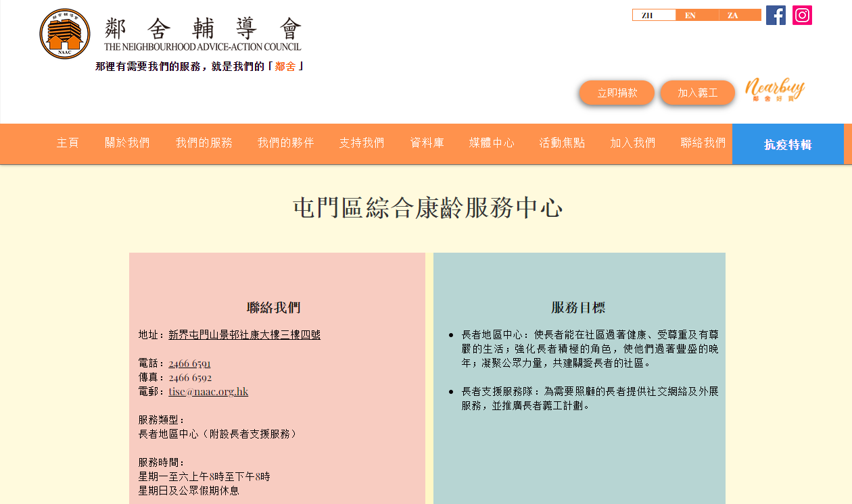This screenshot has width=852, height=504.
Task: Click the 鄰舍輔導會 organisation title text
Action: coord(202,28)
